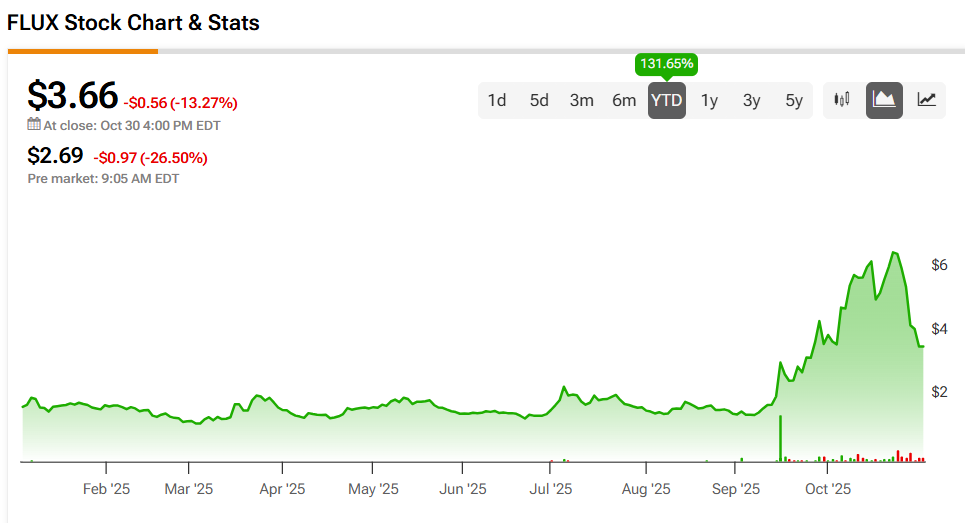Click the $3.66 closing price
The image size is (965, 523).
pos(72,95)
